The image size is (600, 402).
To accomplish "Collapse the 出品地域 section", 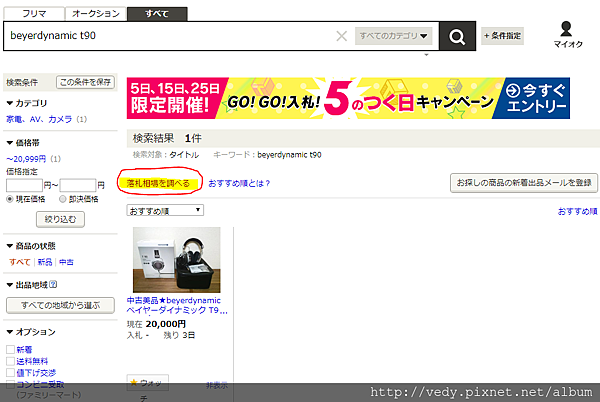I will point(27,285).
